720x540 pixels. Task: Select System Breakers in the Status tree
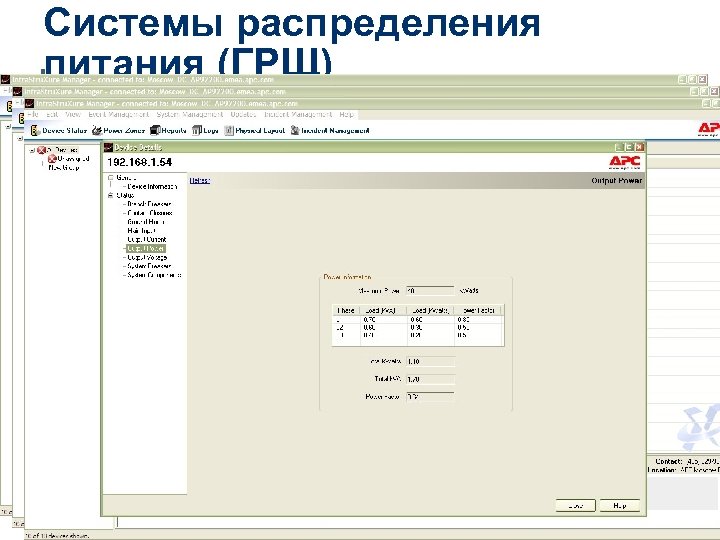click(x=149, y=266)
